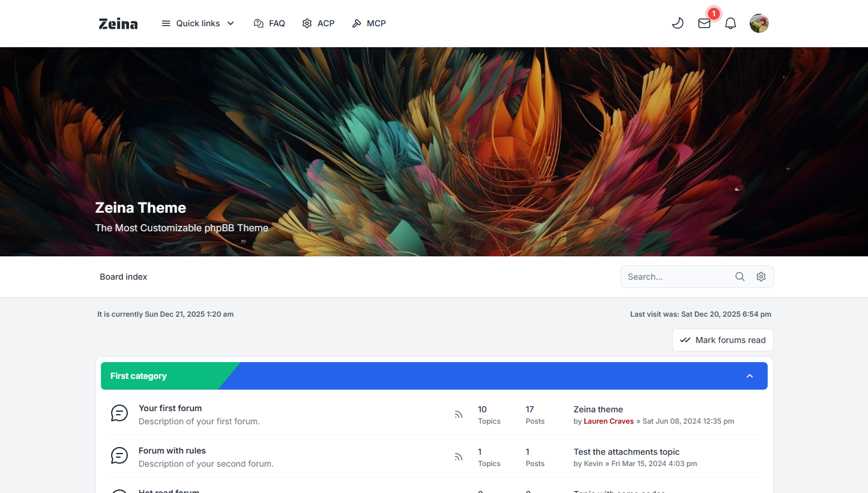Click the Forum with rules speech bubble icon

coord(119,455)
